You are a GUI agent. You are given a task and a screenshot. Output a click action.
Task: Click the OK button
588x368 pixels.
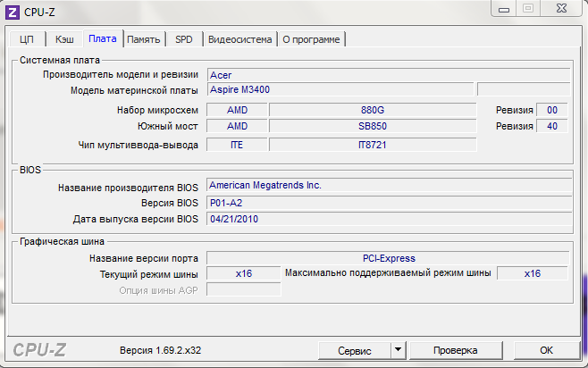tap(546, 350)
